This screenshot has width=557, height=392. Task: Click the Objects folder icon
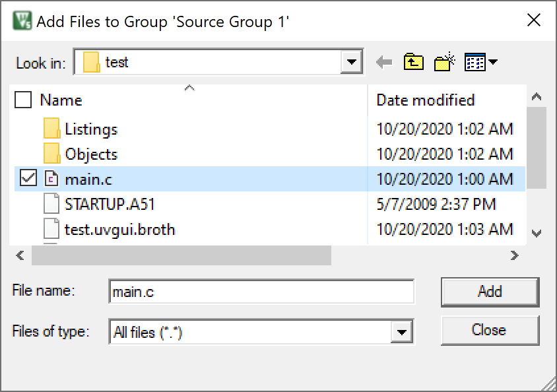[x=52, y=154]
